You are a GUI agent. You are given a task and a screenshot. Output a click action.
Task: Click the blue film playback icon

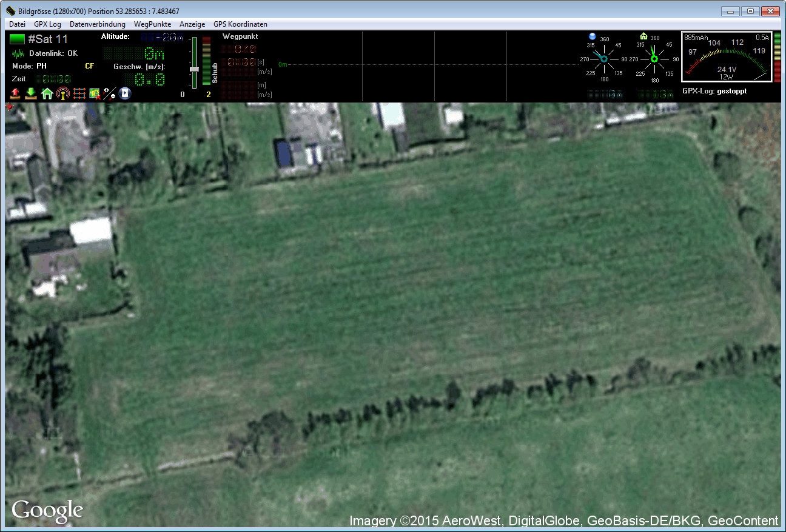(x=125, y=93)
